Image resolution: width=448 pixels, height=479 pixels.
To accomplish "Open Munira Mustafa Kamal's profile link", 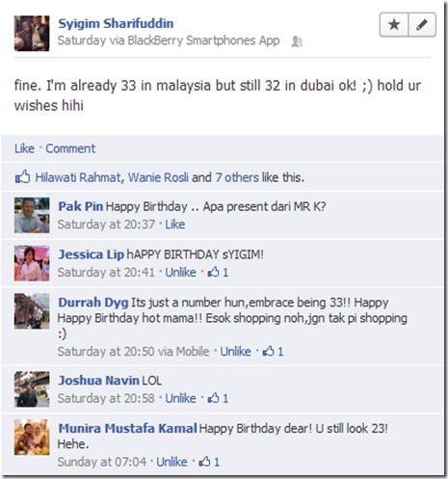I will pos(127,428).
